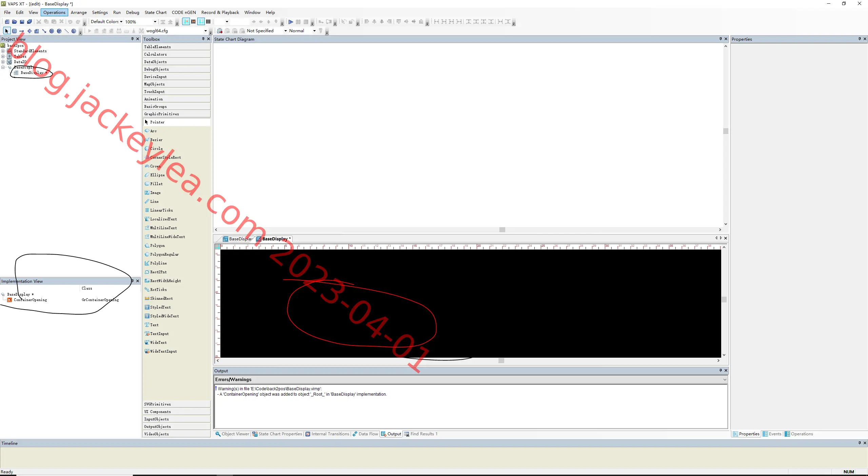
Task: Pin the Project View panel
Action: [x=132, y=39]
